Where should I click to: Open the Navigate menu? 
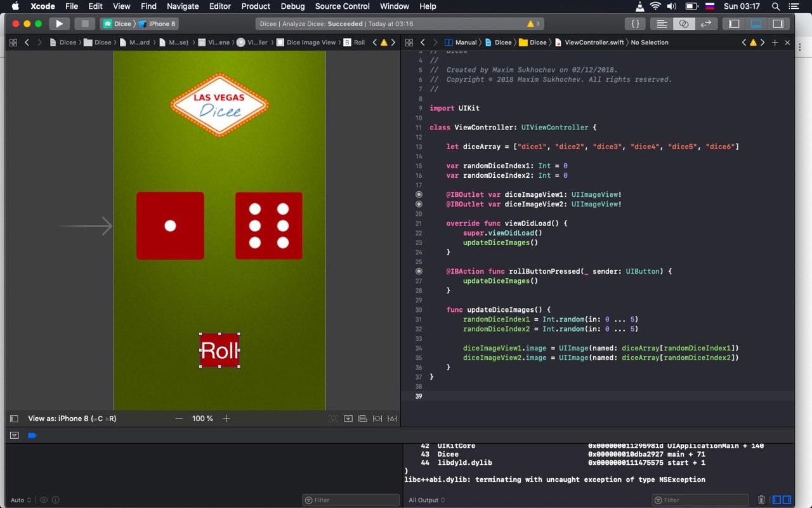tap(183, 6)
